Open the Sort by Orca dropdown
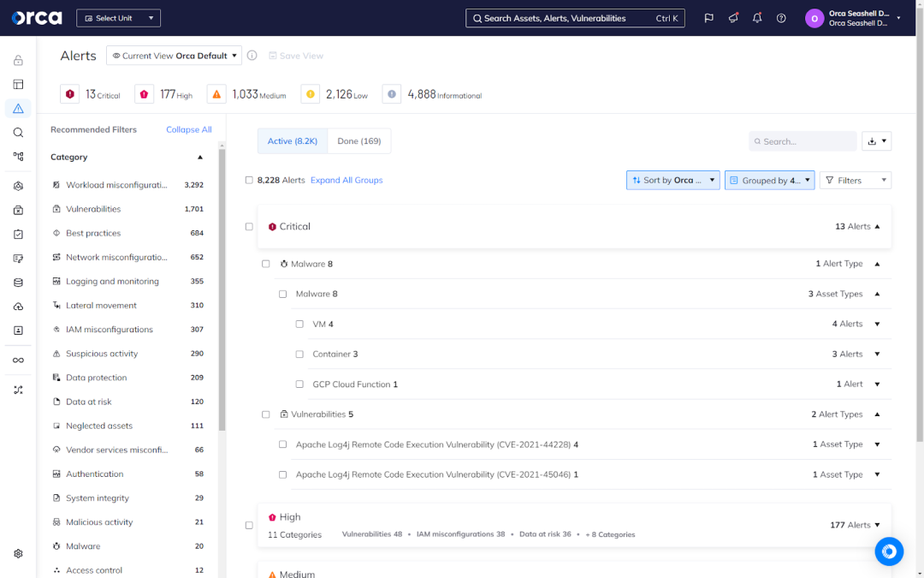The image size is (924, 578). (673, 180)
